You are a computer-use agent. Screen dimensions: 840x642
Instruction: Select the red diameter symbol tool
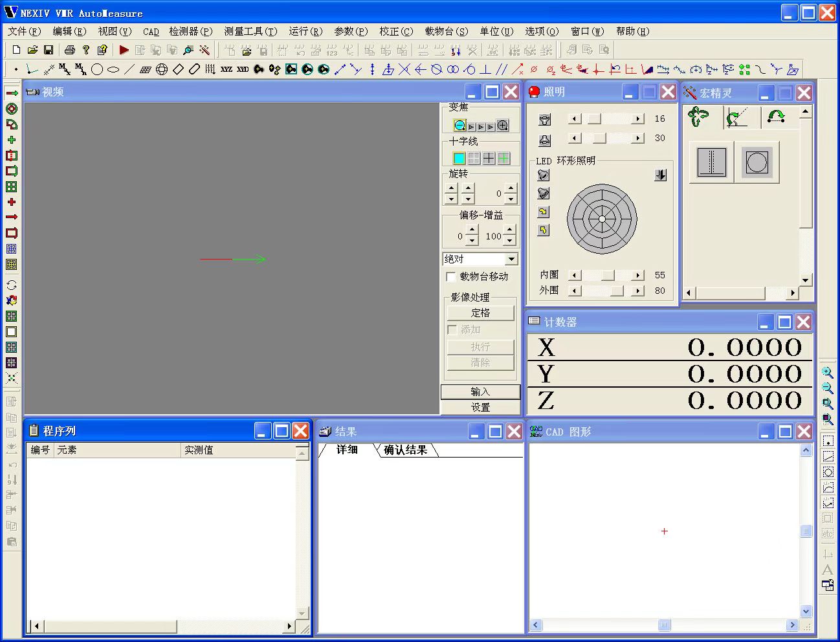point(534,69)
